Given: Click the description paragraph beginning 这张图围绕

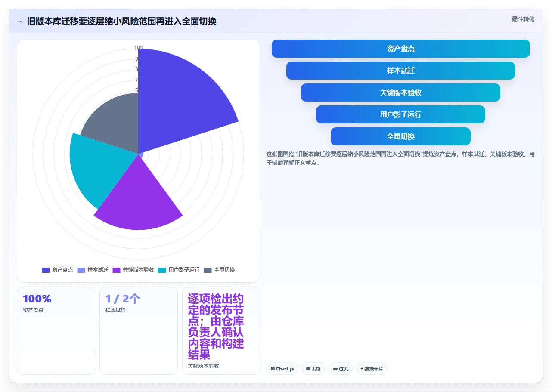Looking at the screenshot, I should point(400,158).
